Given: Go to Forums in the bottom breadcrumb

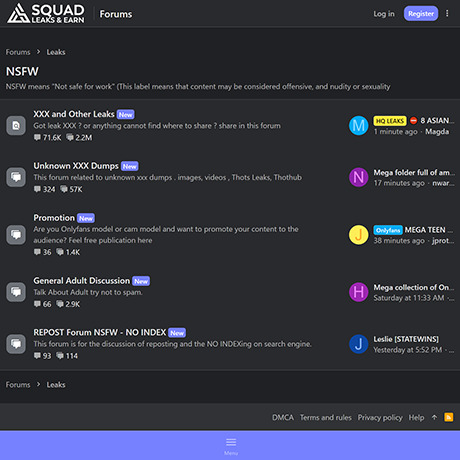Looking at the screenshot, I should click(x=18, y=385).
